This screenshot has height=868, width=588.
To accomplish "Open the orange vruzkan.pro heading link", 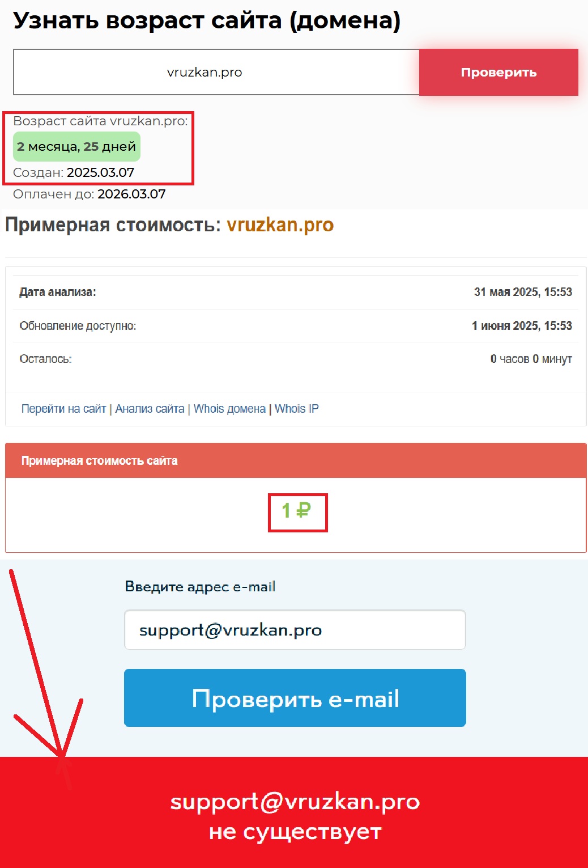I will [280, 225].
